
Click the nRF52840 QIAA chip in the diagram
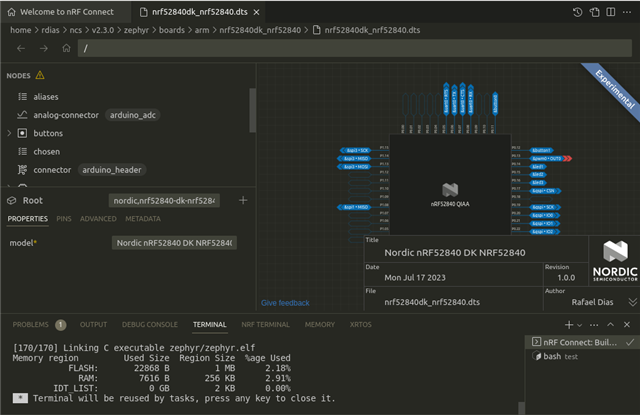pyautogui.click(x=450, y=184)
